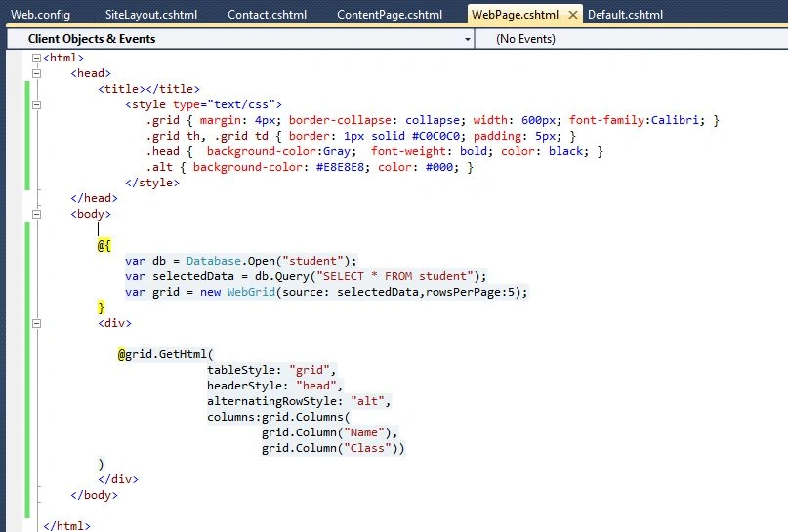Collapse the head tag outline
The width and height of the screenshot is (788, 532).
[36, 74]
